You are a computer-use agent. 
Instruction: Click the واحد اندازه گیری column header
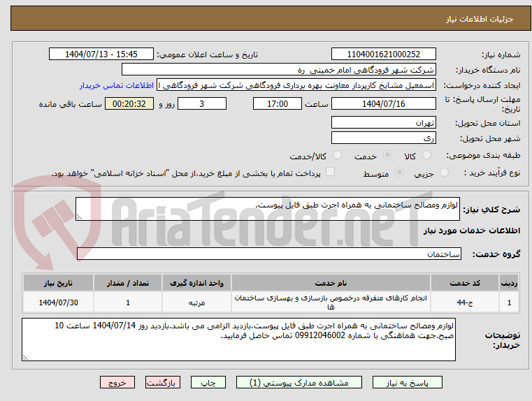pyautogui.click(x=196, y=283)
